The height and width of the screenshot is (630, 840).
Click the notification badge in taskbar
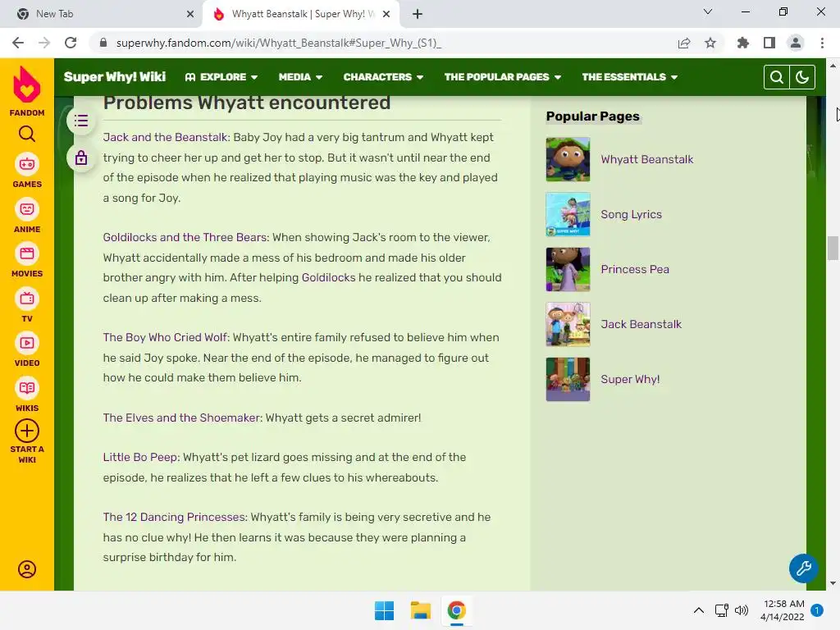(x=817, y=610)
